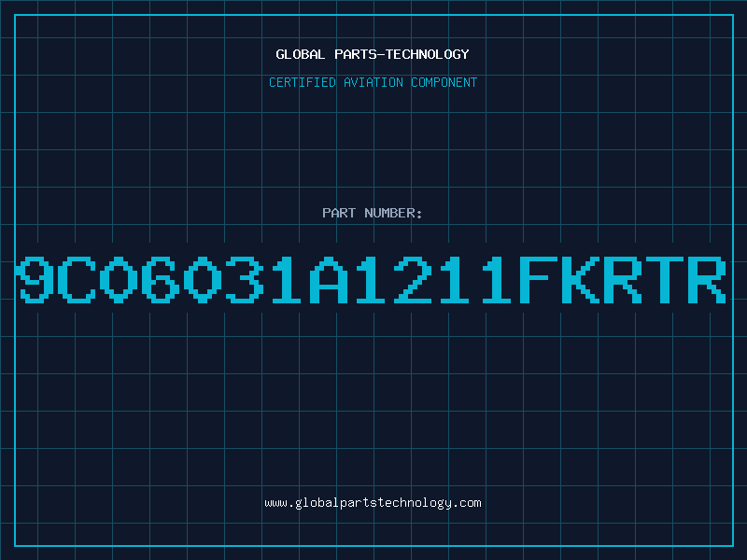Click the 'GLOBAL PARTS-TECHNOLOGY' heading

[x=373, y=54]
